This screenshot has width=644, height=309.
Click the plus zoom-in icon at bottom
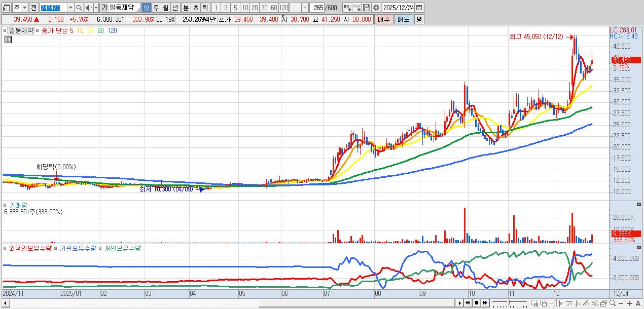(630, 303)
